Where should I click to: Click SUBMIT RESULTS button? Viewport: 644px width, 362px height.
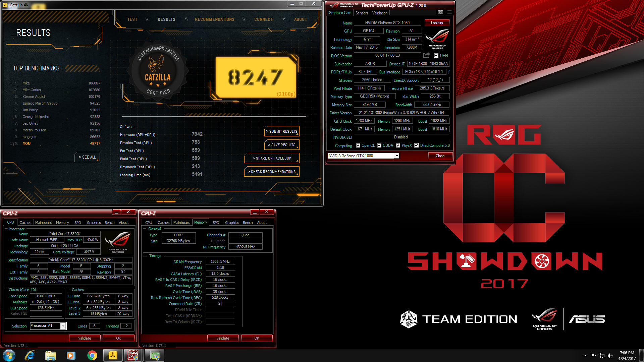282,131
